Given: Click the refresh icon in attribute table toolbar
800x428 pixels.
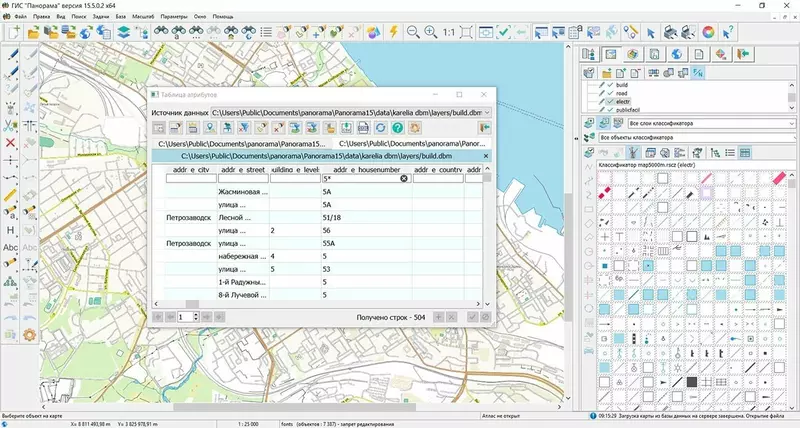Looking at the screenshot, I should [380, 128].
